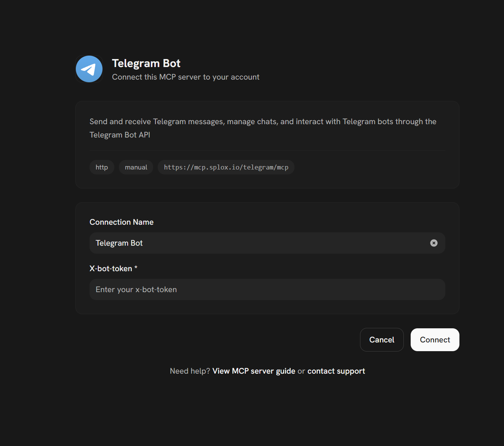Click the mcp.splox.io server URL chip
504x446 pixels.
226,167
